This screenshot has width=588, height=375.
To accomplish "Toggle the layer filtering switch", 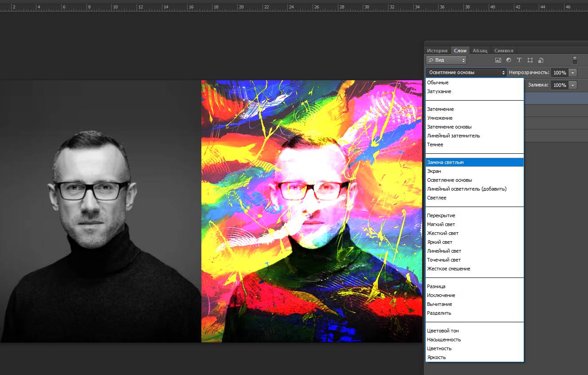I will (x=575, y=60).
